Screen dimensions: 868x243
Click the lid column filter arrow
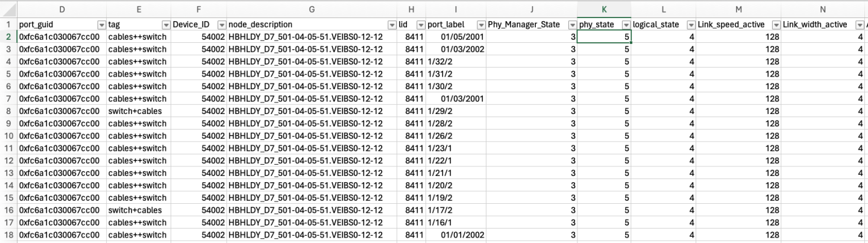(x=420, y=25)
